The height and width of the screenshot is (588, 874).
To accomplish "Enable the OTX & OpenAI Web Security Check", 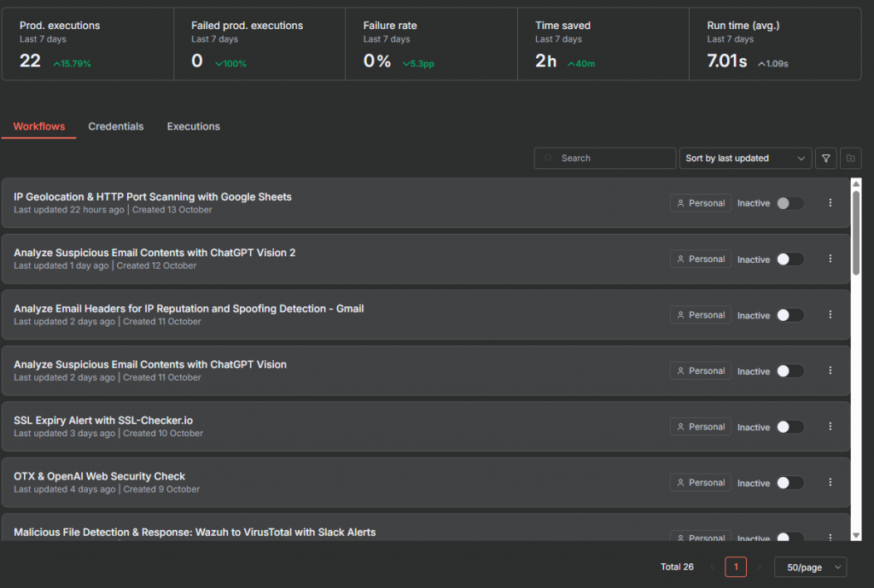I will coord(790,482).
